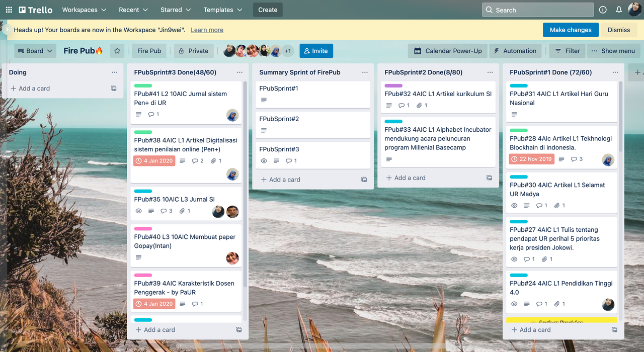Open FPubSprint#2 Done list actions menu
This screenshot has width=644, height=352.
point(490,72)
